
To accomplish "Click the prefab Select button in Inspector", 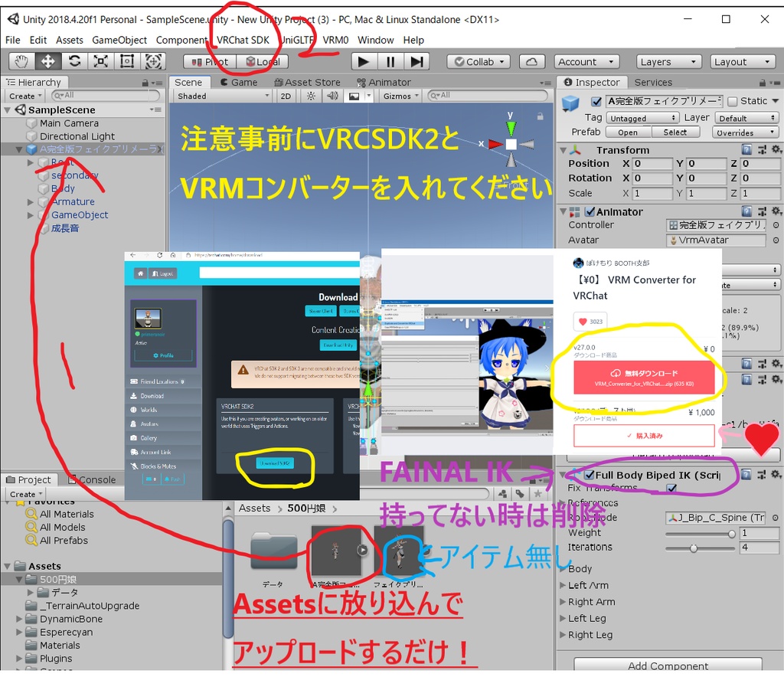I will [x=677, y=132].
